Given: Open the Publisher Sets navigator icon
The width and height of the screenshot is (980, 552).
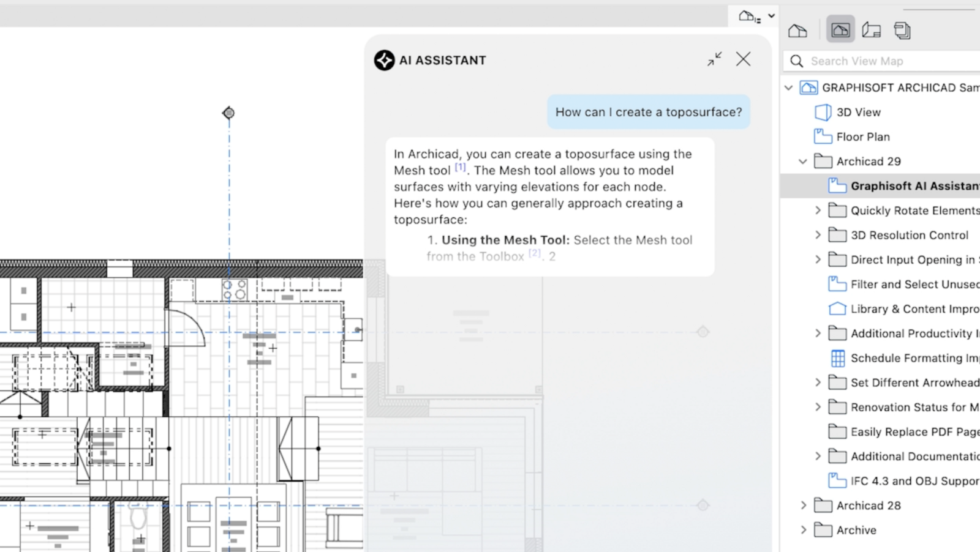Looking at the screenshot, I should pyautogui.click(x=902, y=30).
